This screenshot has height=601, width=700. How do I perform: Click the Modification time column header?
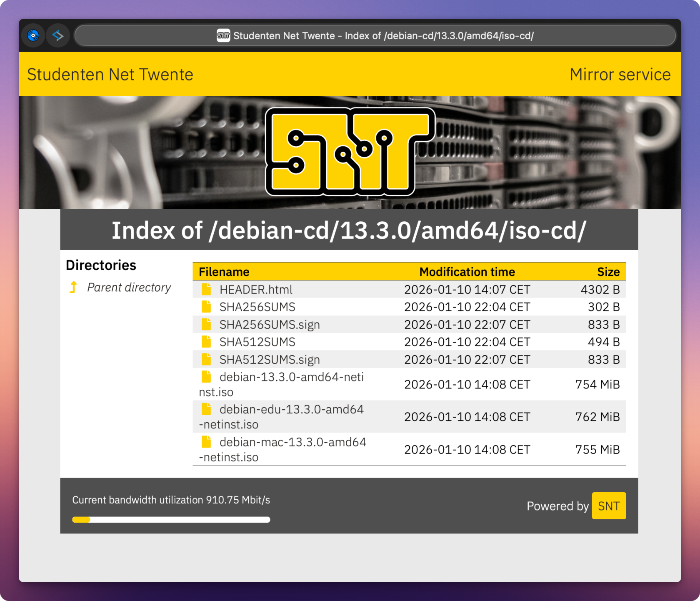[x=467, y=272]
